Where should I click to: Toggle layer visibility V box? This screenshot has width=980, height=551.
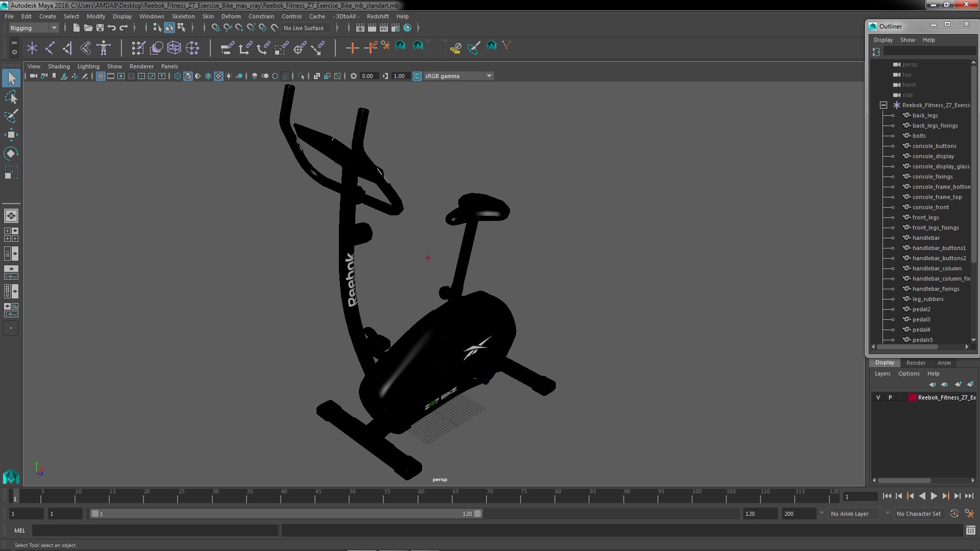878,397
